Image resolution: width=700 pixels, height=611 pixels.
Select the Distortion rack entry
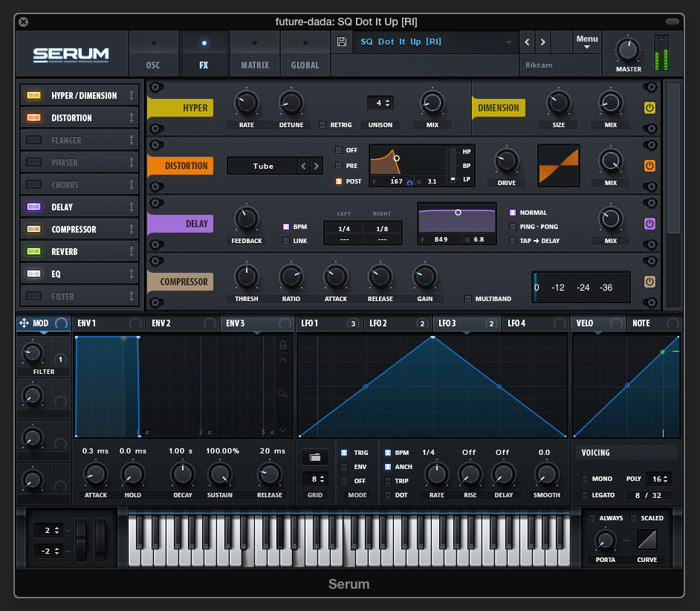click(x=80, y=117)
